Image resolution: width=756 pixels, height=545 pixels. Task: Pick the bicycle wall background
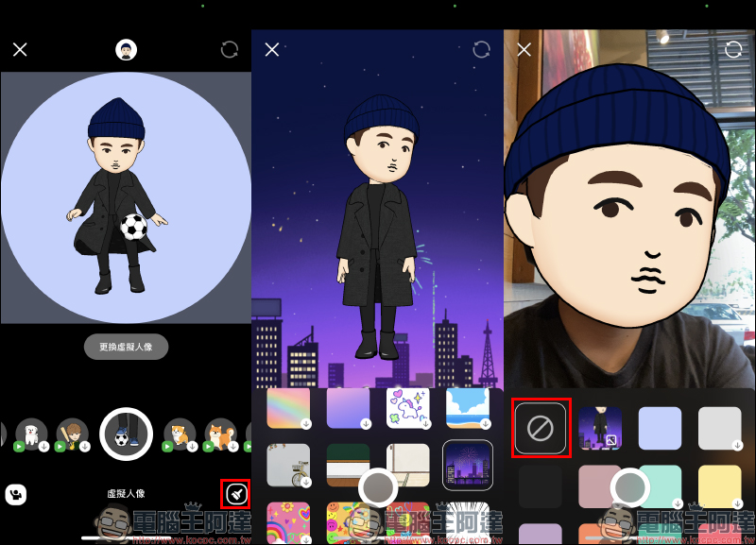coord(288,465)
